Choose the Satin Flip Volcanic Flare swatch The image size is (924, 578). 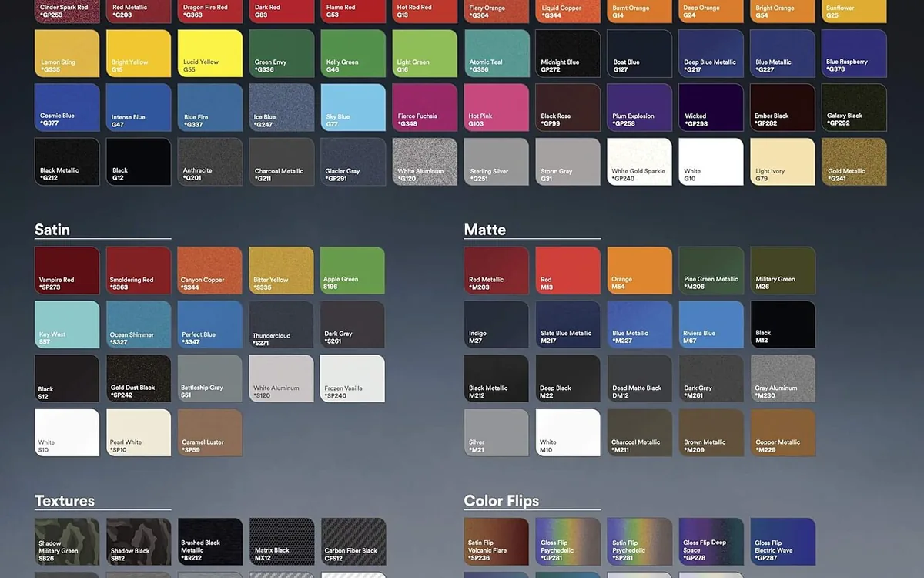(x=497, y=541)
